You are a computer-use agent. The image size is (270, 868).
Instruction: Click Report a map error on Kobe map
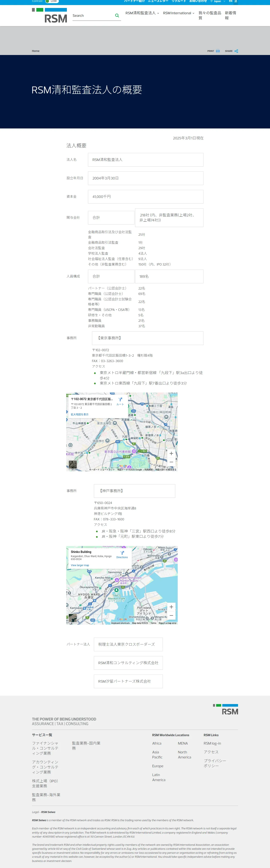167,623
